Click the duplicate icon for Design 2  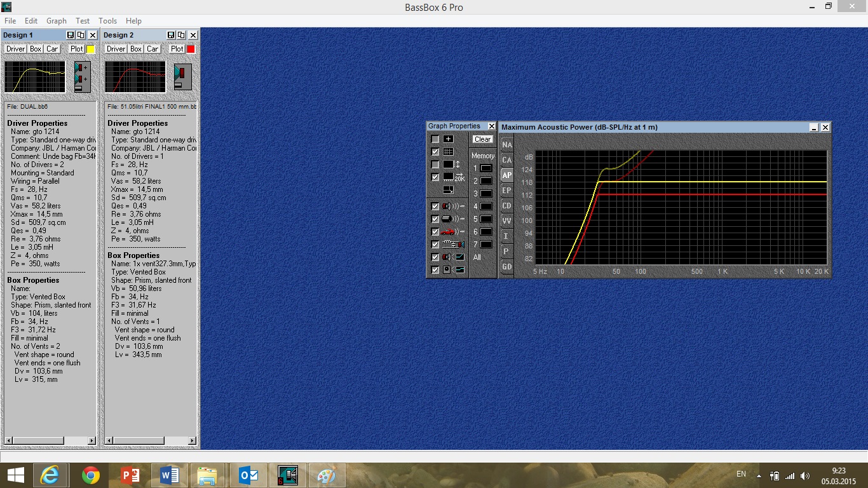click(x=182, y=35)
